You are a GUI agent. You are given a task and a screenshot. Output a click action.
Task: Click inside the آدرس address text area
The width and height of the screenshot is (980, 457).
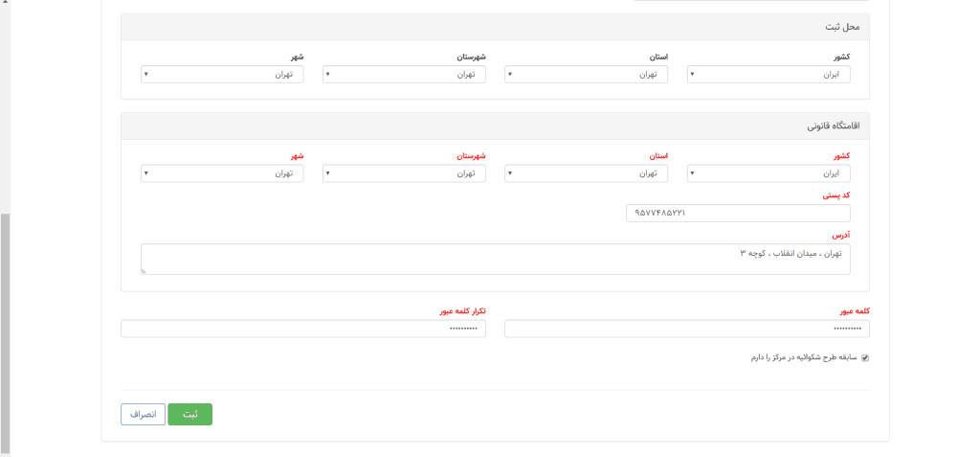click(x=495, y=259)
